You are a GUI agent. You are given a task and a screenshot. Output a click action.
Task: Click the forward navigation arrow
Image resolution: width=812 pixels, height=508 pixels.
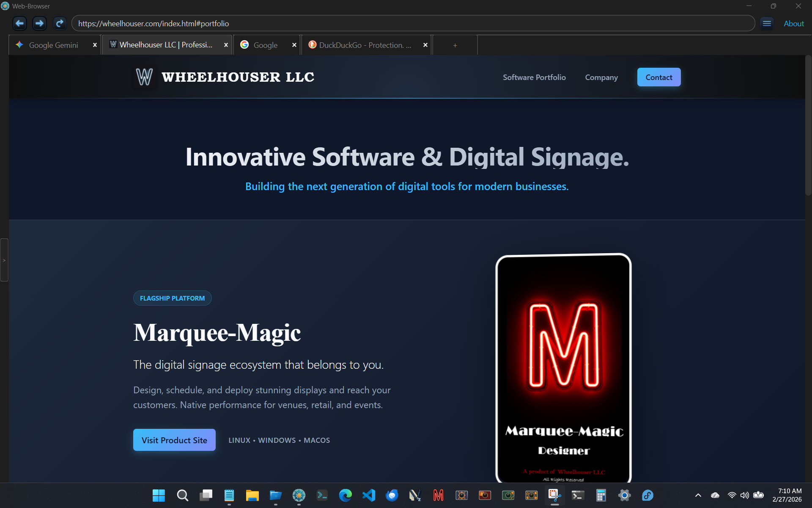click(39, 23)
